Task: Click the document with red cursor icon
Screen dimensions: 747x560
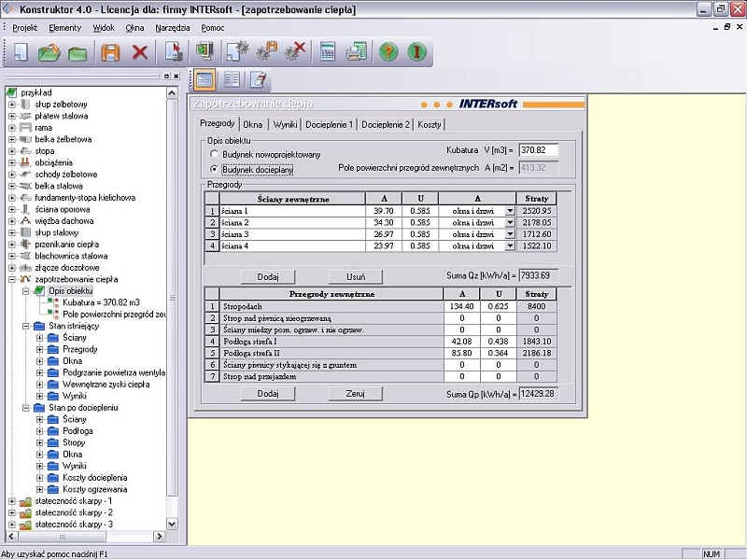Action: click(174, 51)
